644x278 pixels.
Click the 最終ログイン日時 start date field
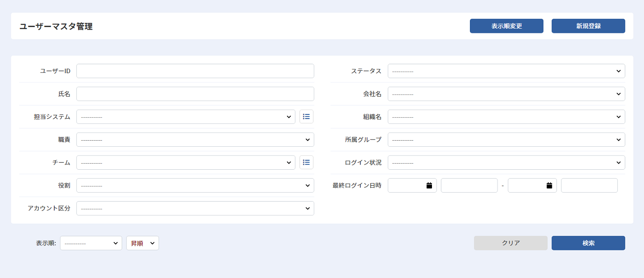point(412,186)
